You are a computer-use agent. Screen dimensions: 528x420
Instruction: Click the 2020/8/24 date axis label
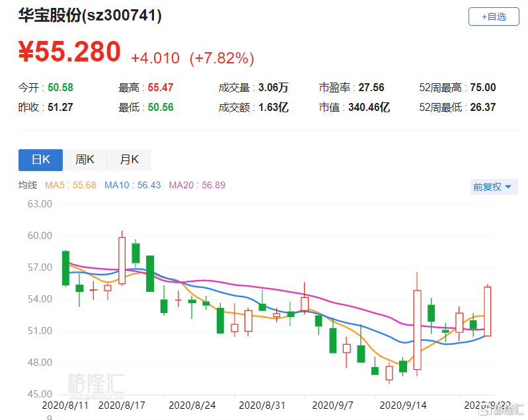point(192,405)
